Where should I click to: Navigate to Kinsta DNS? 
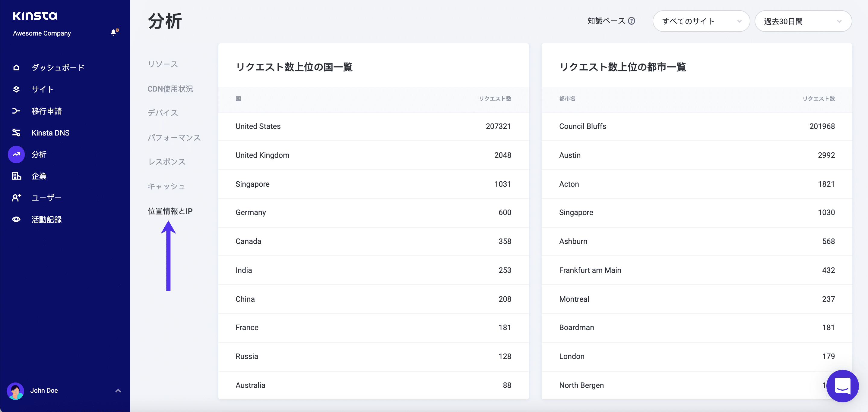(x=51, y=133)
